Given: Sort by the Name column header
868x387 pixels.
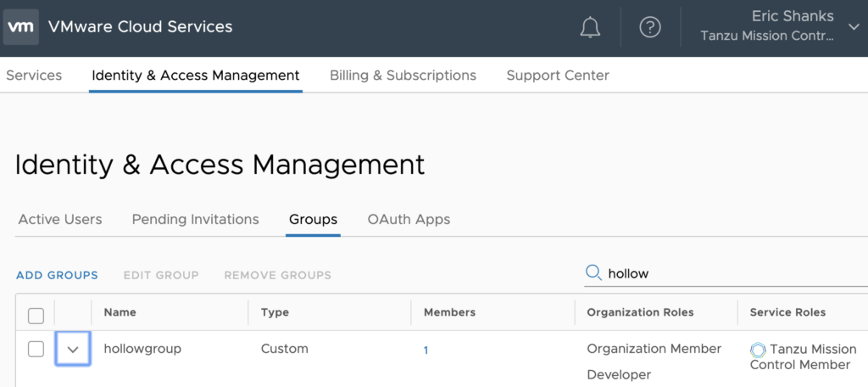Looking at the screenshot, I should click(121, 312).
